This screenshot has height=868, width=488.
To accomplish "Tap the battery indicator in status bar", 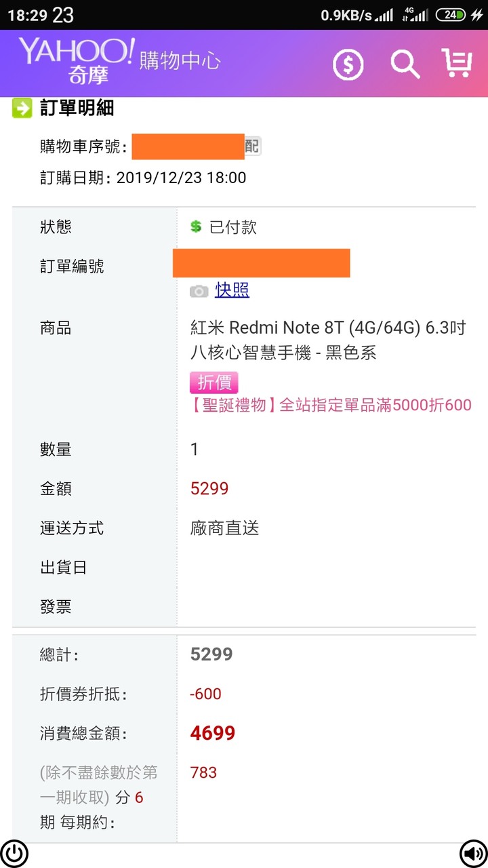I will [x=451, y=15].
